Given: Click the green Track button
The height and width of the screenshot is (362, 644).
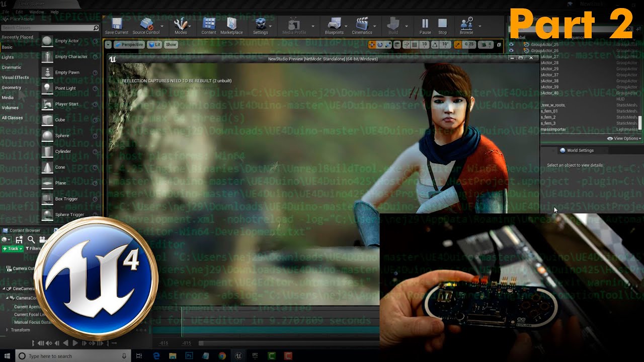Looking at the screenshot, I should tap(13, 248).
